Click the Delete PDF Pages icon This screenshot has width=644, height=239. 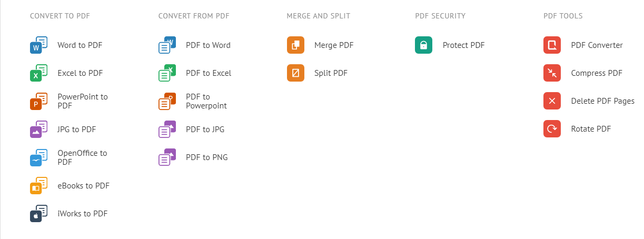pyautogui.click(x=552, y=101)
